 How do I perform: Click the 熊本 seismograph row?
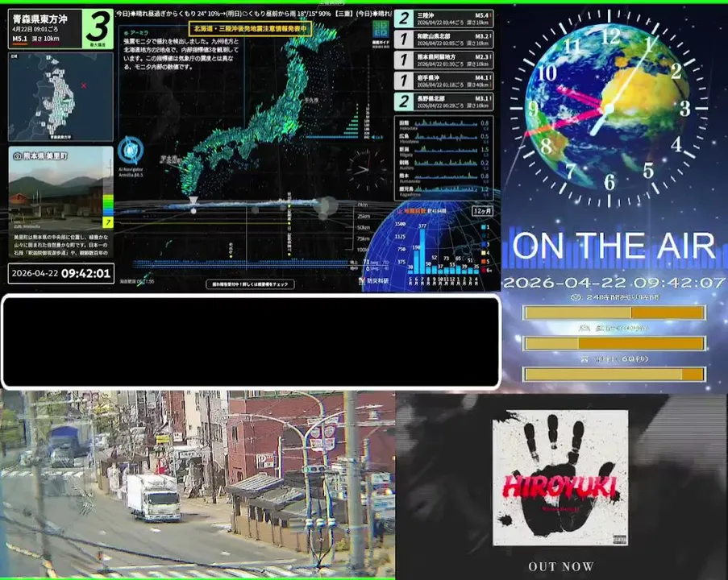(444, 177)
